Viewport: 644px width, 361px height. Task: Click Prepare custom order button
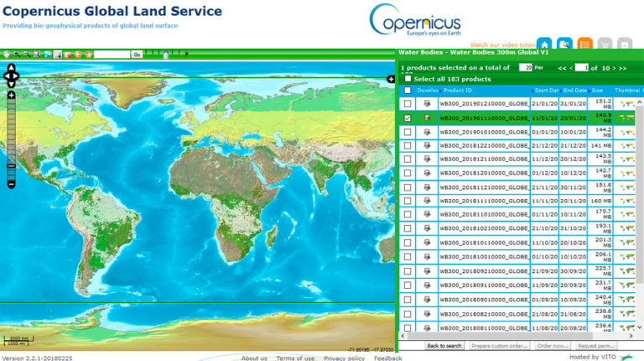pyautogui.click(x=500, y=346)
